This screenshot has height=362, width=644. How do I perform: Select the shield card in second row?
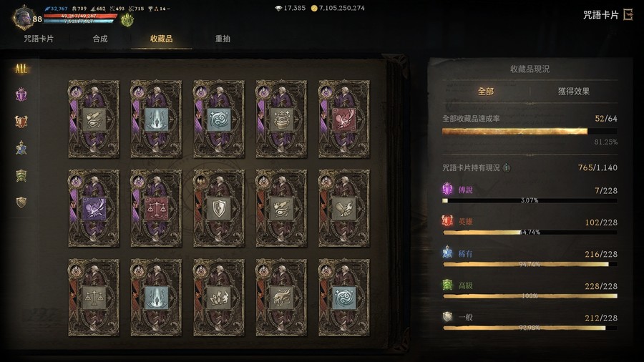click(x=219, y=208)
